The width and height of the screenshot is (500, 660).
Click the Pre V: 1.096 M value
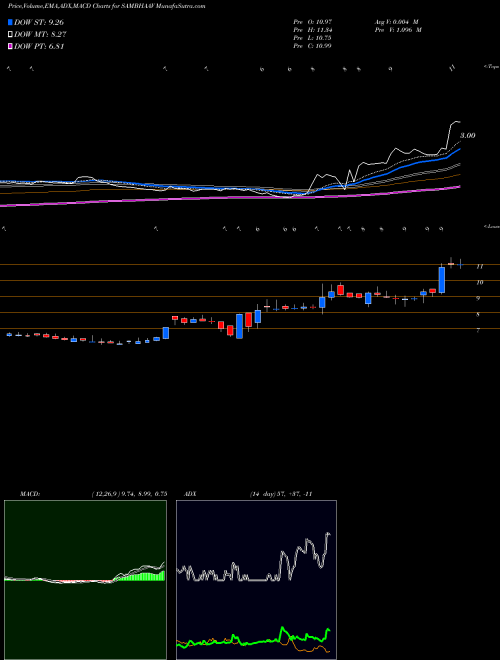[x=398, y=30]
